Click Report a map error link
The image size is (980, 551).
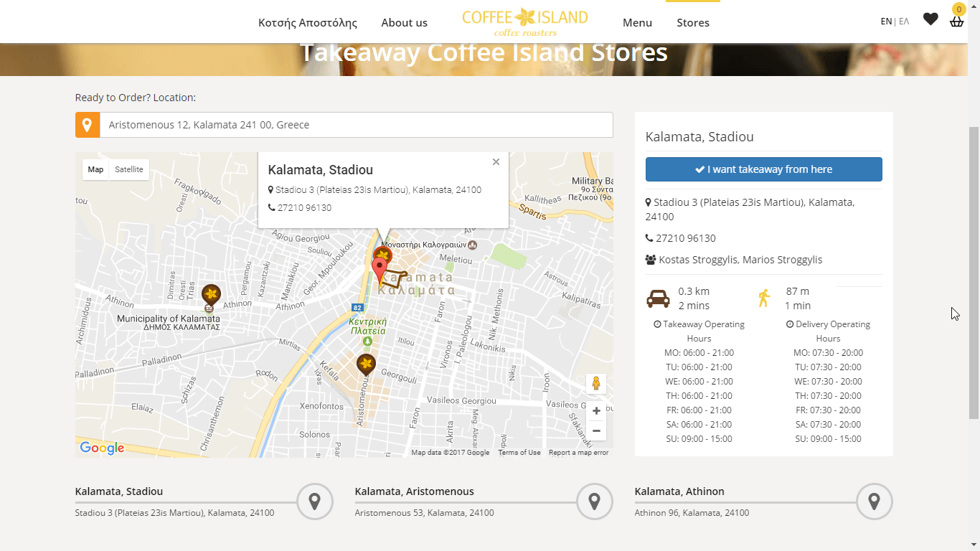coord(578,453)
